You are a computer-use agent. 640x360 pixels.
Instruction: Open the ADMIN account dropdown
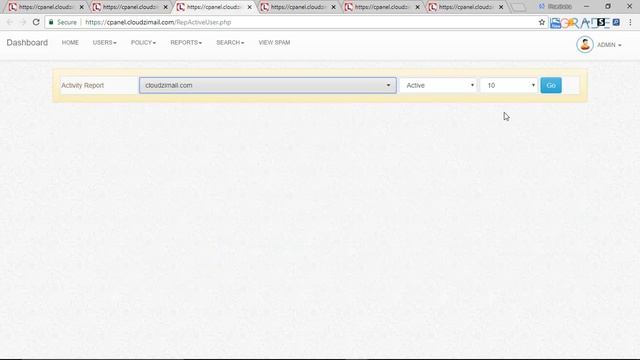pyautogui.click(x=609, y=45)
